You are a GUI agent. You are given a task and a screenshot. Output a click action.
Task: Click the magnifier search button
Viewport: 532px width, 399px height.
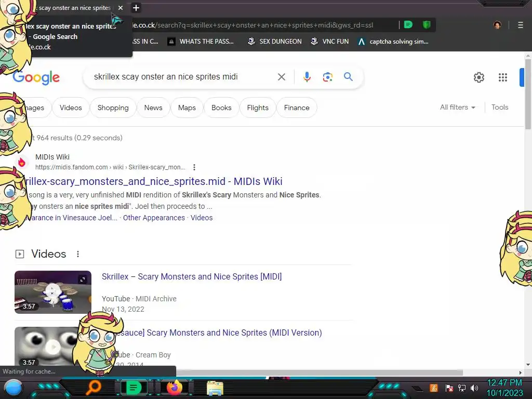click(348, 77)
